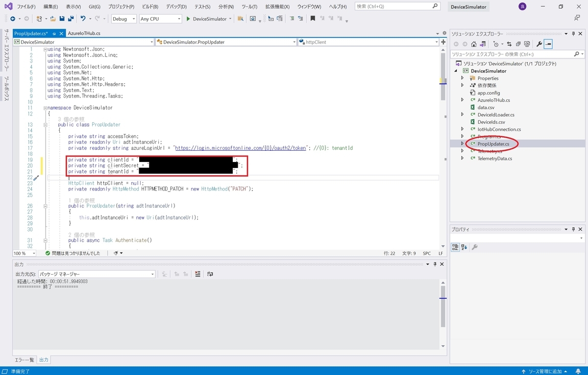
Task: Click the Solution/Folder view switch icon
Action: tap(483, 44)
